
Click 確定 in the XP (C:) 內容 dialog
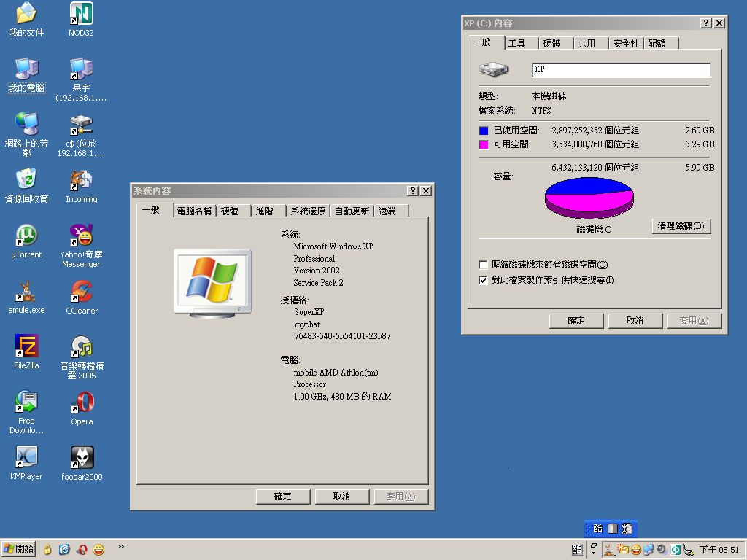coord(576,321)
